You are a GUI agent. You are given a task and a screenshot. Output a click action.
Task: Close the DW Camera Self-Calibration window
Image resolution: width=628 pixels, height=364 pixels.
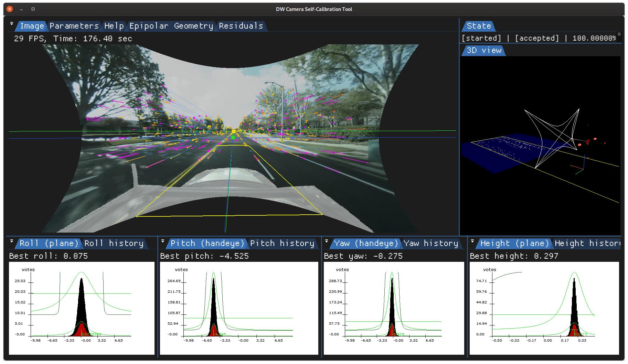click(10, 9)
